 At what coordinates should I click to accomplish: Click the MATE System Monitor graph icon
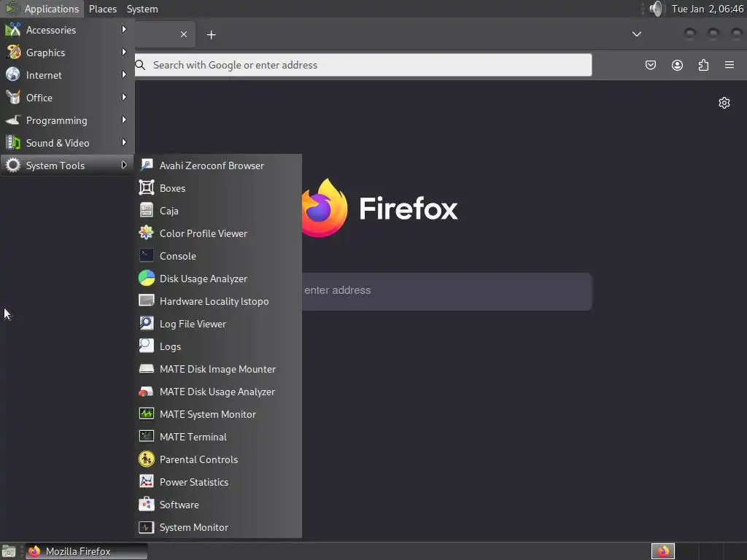146,414
